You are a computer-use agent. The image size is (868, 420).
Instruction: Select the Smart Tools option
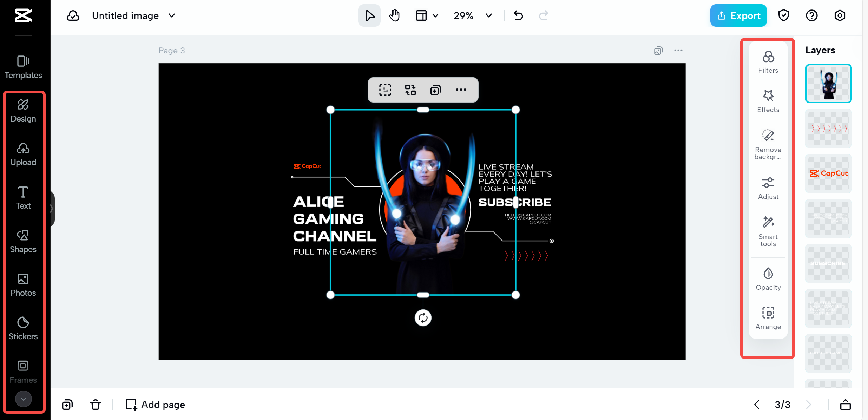click(x=768, y=231)
